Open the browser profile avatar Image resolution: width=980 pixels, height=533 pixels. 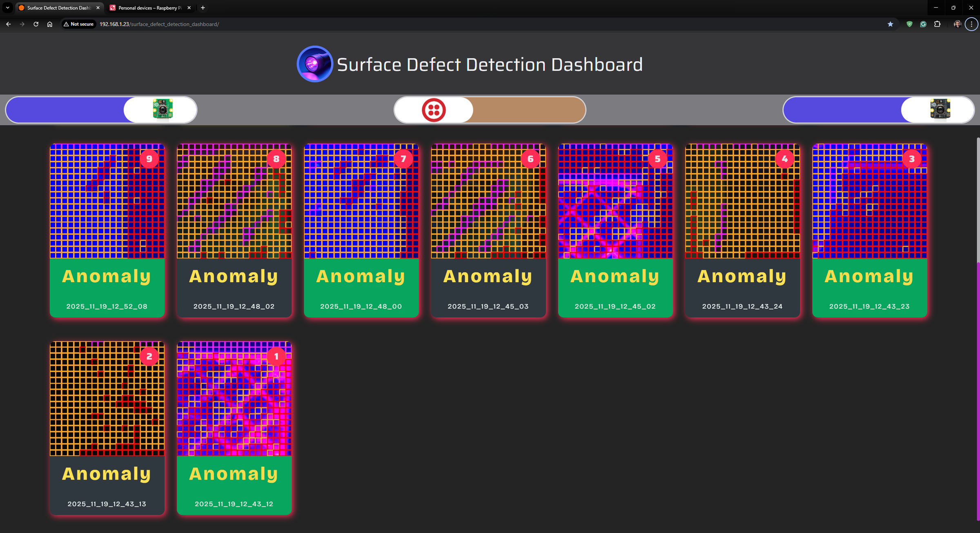tap(957, 24)
